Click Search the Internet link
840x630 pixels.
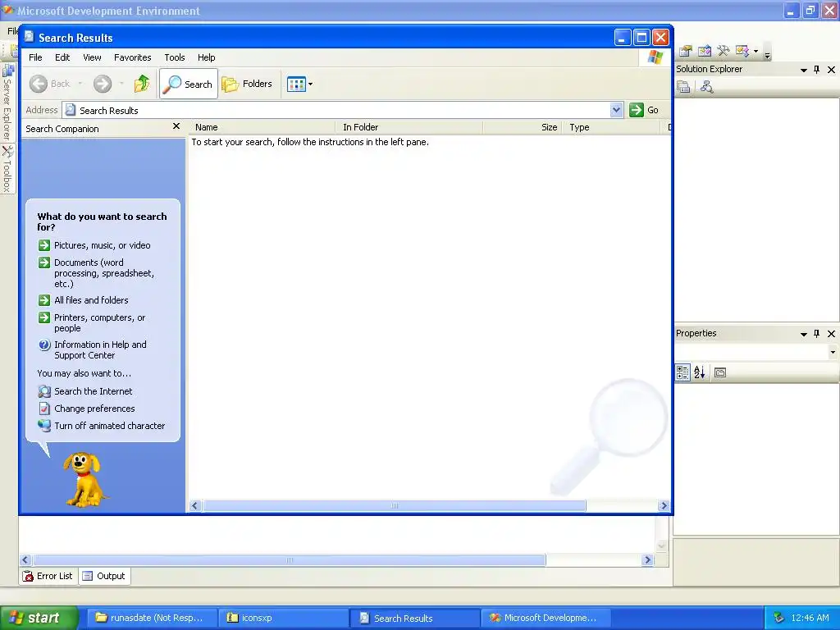coord(94,391)
